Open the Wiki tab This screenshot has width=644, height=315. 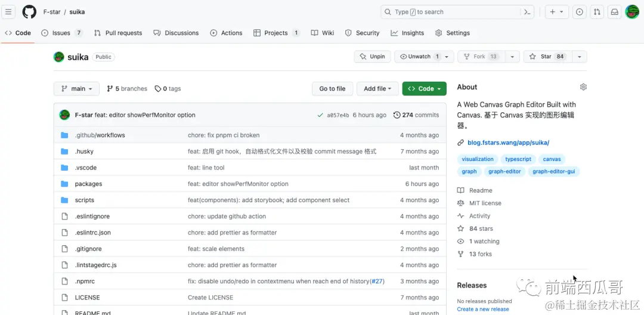(323, 33)
